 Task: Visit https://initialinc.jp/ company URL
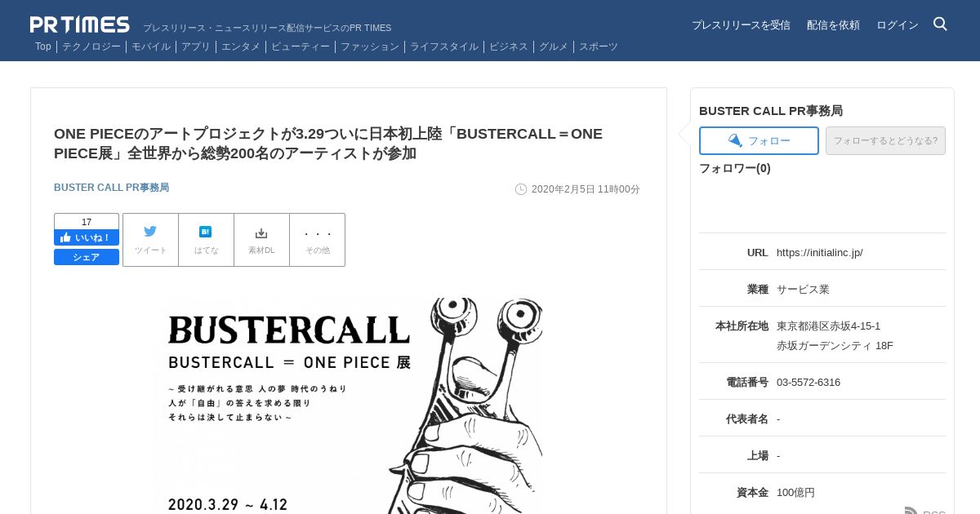pos(820,252)
